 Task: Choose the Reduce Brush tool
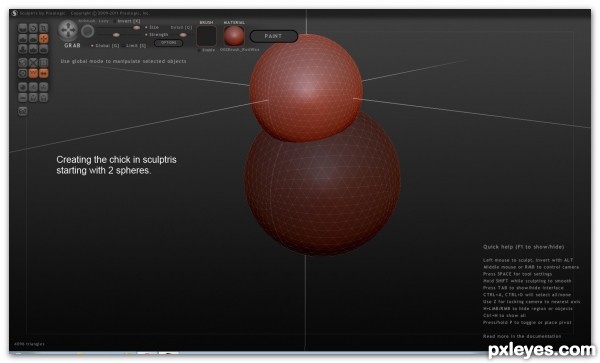click(23, 63)
